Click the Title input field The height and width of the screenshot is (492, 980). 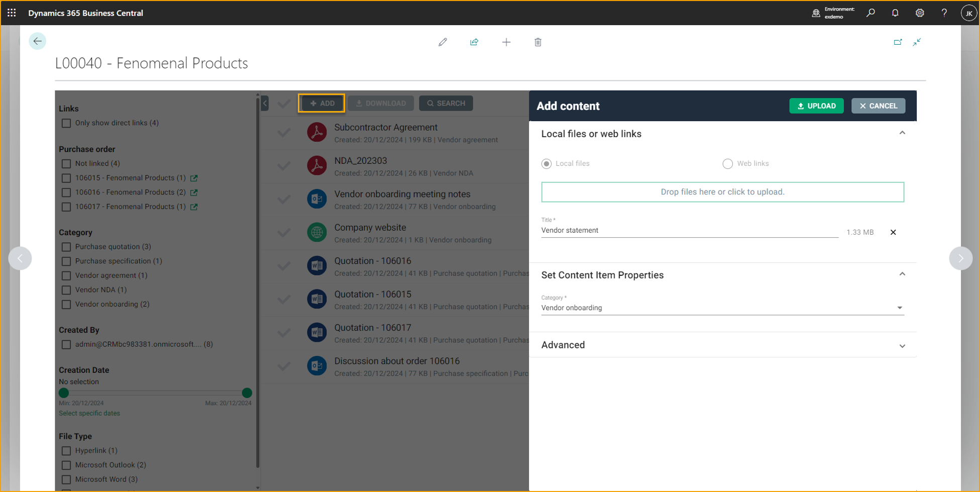coord(689,231)
